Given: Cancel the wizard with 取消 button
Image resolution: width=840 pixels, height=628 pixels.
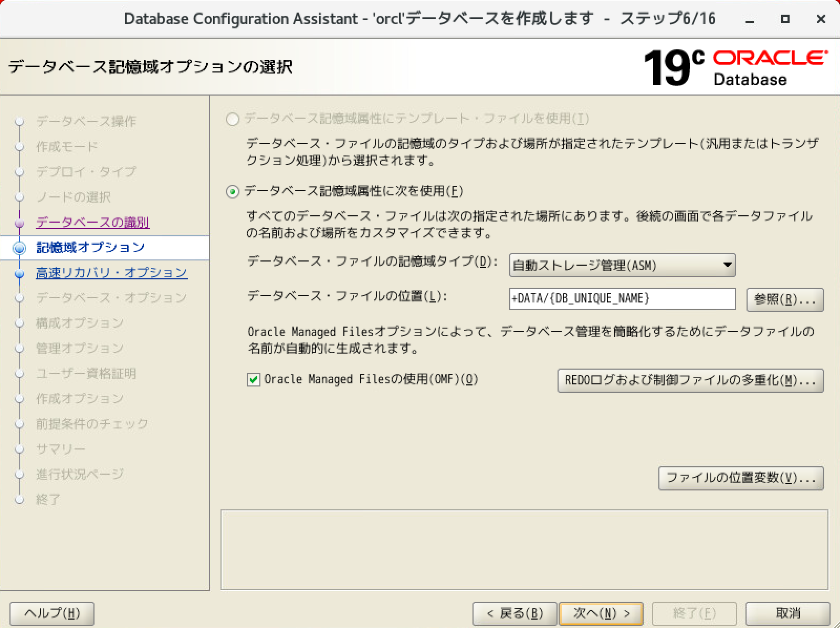Looking at the screenshot, I should 787,613.
